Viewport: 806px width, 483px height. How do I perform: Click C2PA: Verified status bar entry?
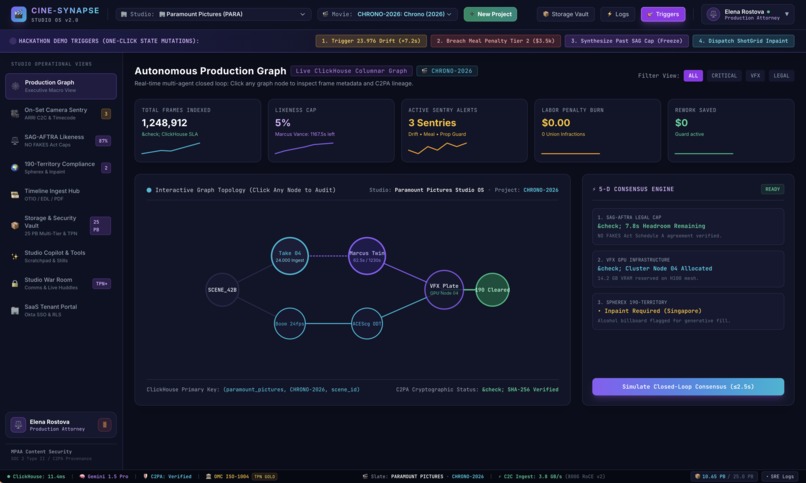[167, 476]
